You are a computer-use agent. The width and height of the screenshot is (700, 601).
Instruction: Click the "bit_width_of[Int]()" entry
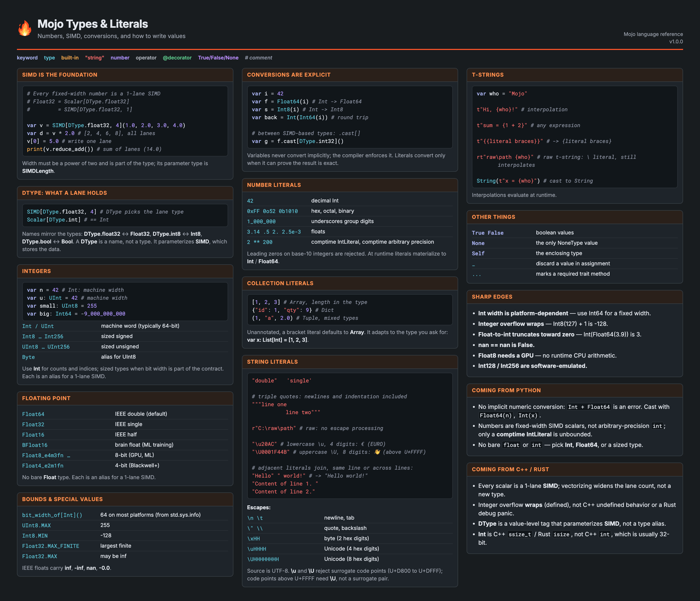[52, 515]
